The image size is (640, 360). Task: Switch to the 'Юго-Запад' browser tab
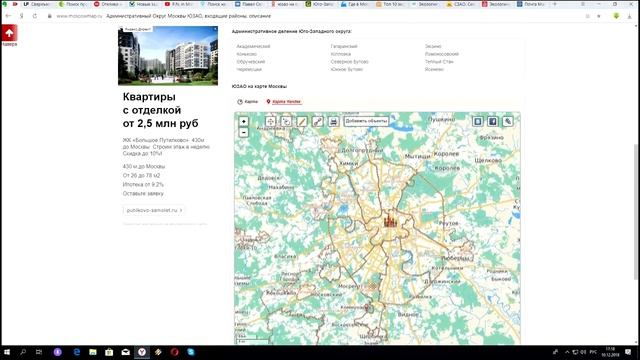320,4
